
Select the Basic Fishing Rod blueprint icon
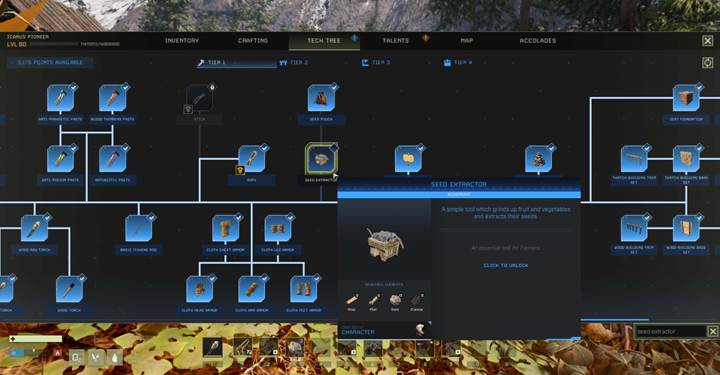tap(139, 228)
